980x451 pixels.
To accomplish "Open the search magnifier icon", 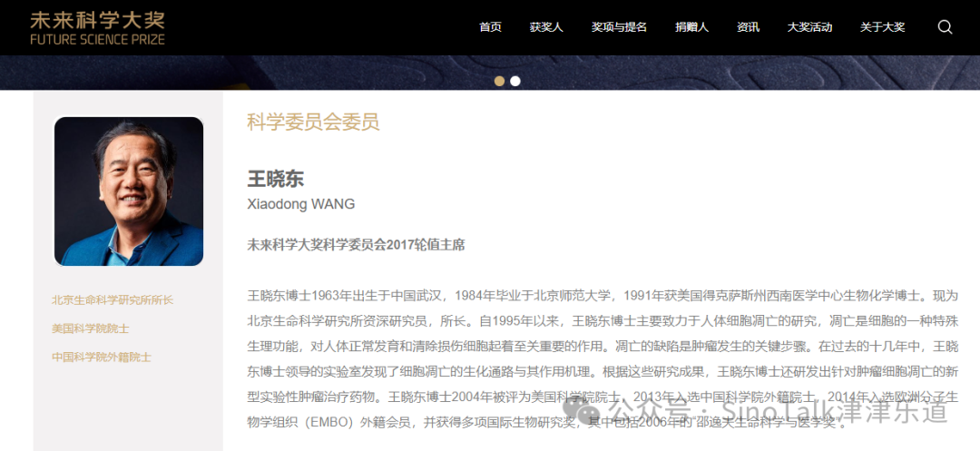I will [x=945, y=27].
